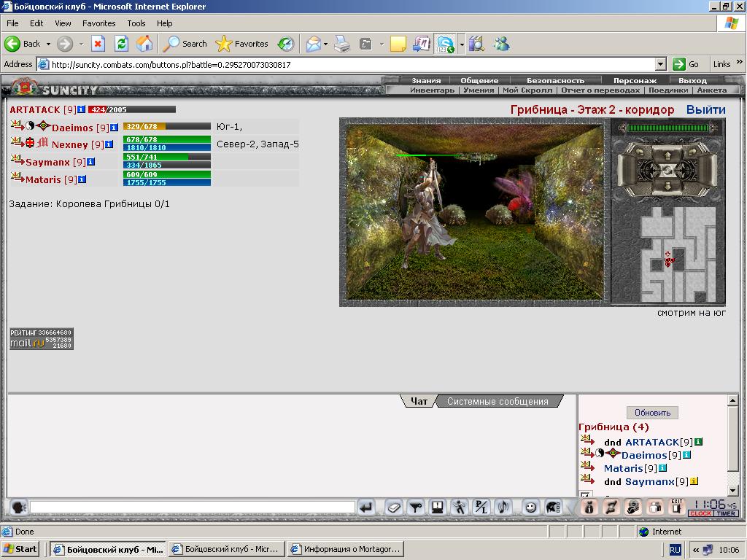Click the send message return-arrow icon

pyautogui.click(x=366, y=507)
